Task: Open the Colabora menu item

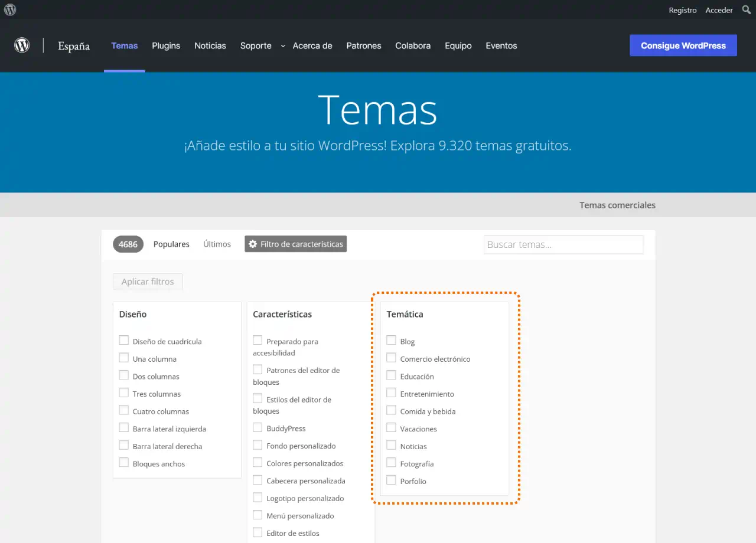Action: [413, 45]
